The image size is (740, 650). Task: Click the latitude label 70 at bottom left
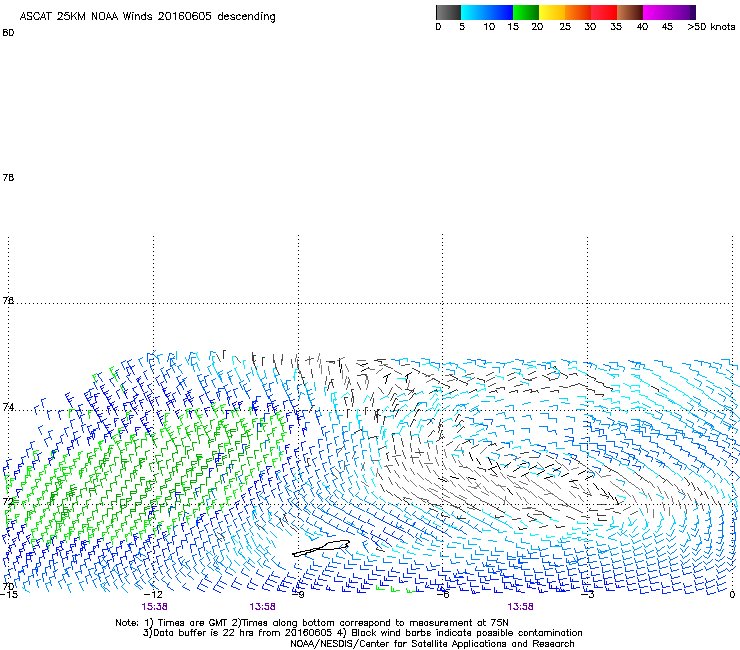[8, 586]
